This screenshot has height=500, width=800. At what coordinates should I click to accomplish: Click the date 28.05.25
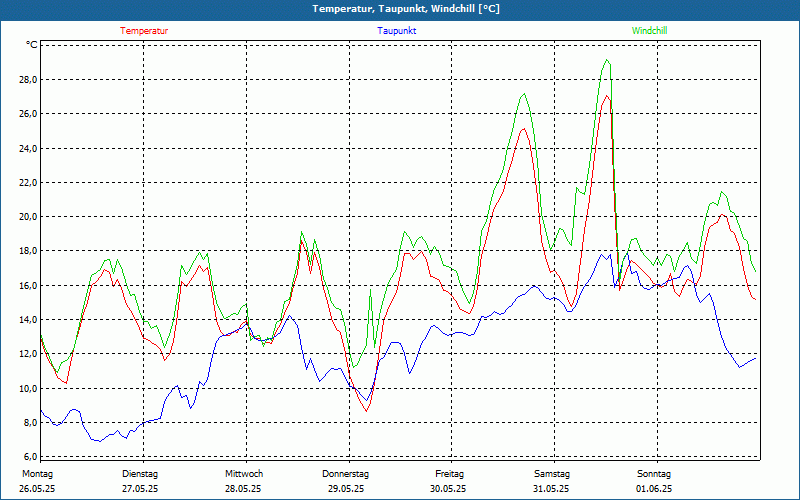[x=243, y=489]
